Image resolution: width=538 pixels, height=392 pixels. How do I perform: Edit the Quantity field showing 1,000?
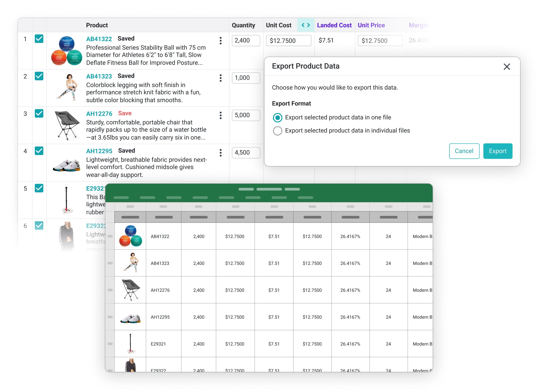[x=246, y=78]
